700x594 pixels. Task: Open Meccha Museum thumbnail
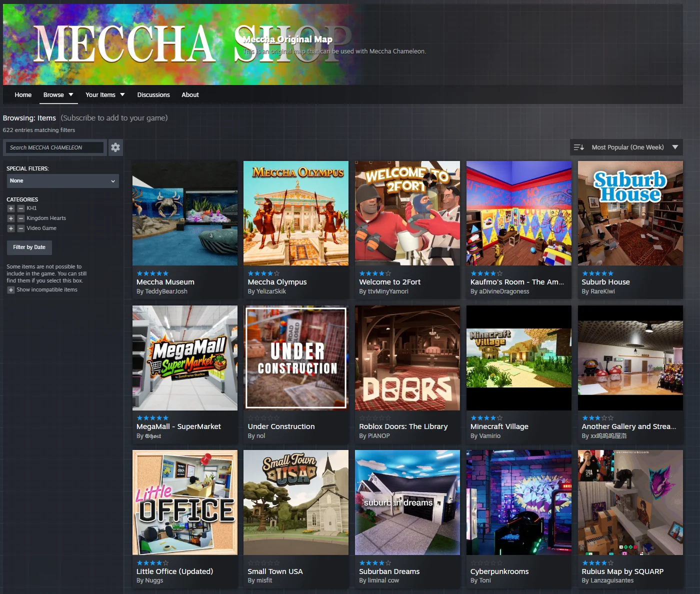(185, 213)
